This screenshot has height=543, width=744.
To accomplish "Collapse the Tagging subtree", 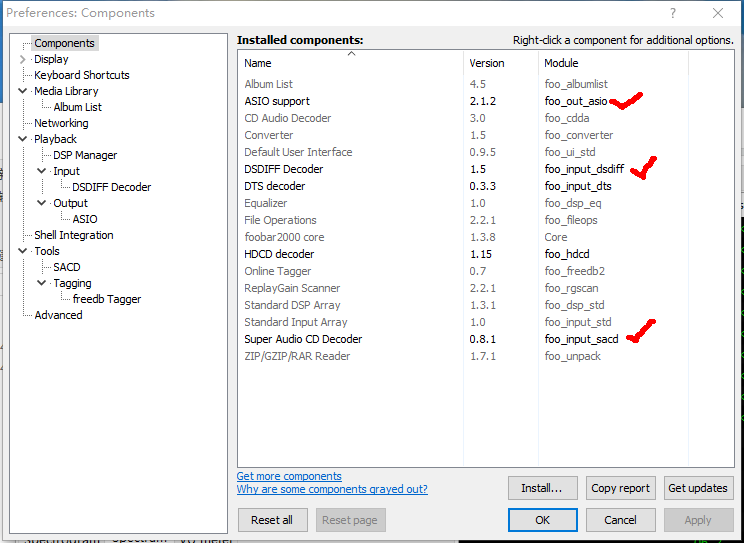I will tap(41, 283).
